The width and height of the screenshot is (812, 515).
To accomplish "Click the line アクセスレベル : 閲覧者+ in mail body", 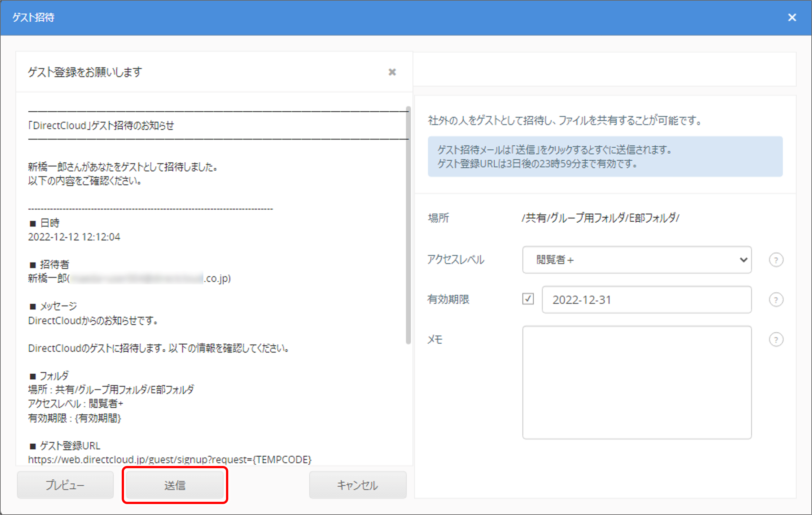I will pos(76,404).
